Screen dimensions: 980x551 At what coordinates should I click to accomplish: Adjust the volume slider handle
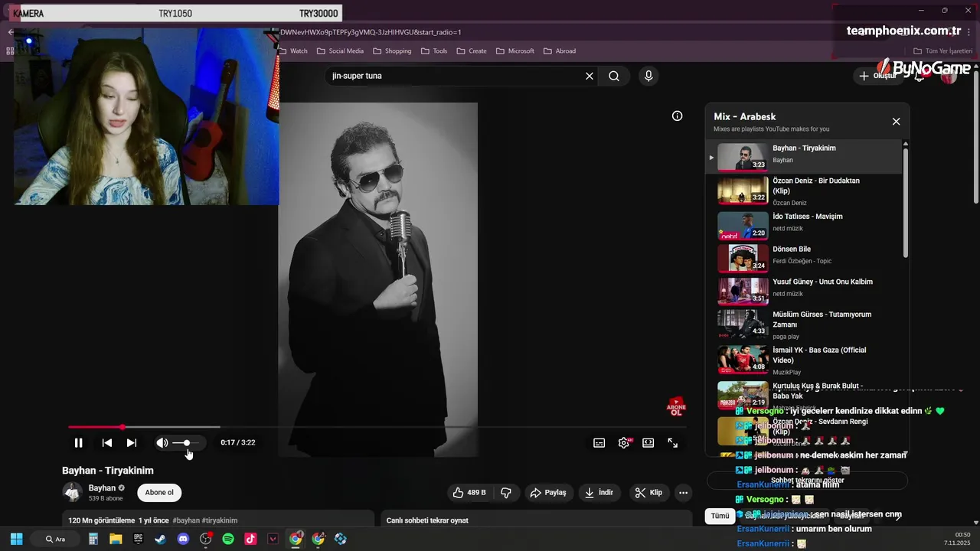[186, 442]
